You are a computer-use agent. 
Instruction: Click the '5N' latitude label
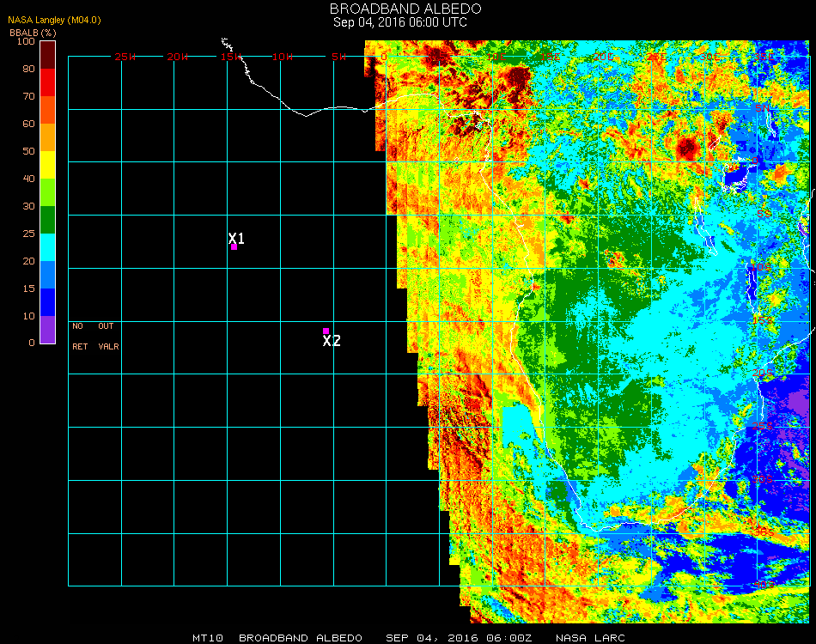[763, 108]
